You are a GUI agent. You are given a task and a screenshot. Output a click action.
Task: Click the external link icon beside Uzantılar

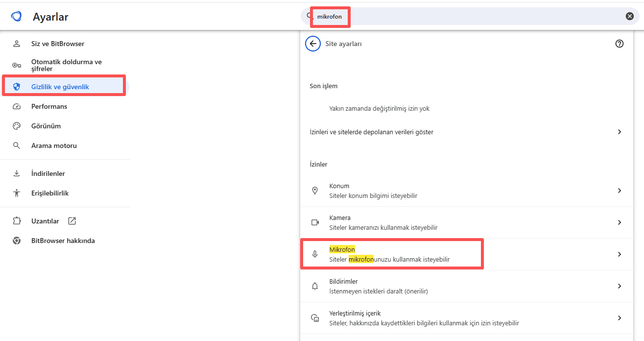click(72, 221)
